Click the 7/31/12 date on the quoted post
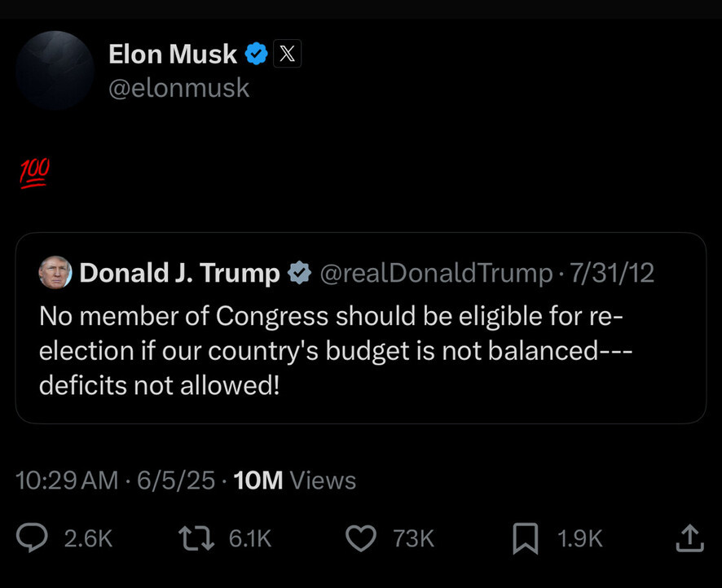The height and width of the screenshot is (588, 722). 612,273
